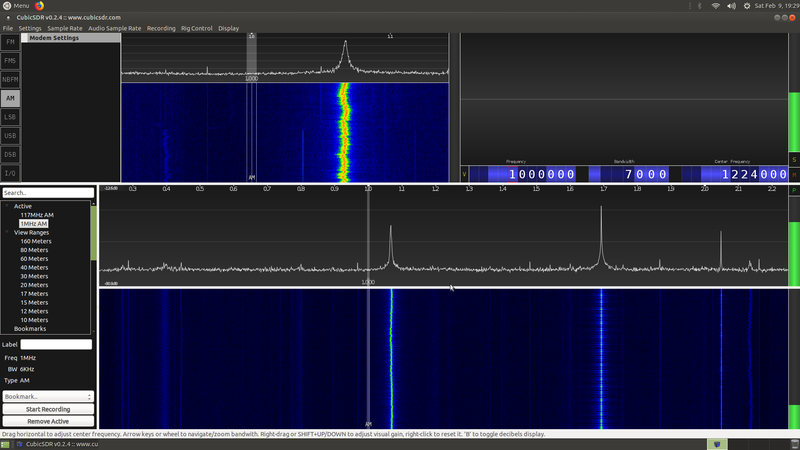Open the Bookmark.. dropdown

click(x=48, y=396)
